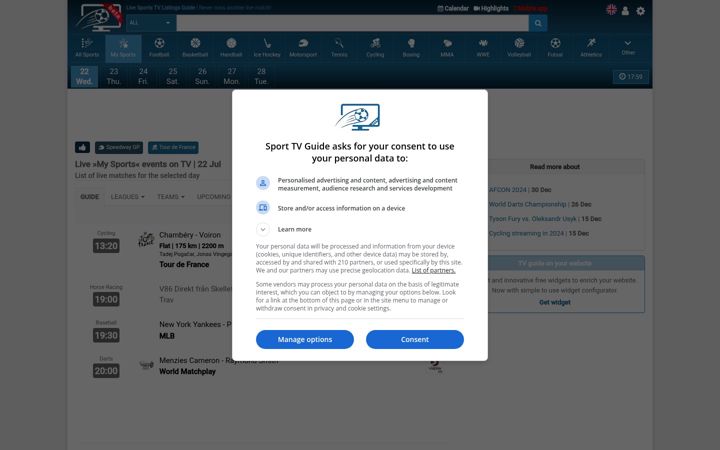Image resolution: width=720 pixels, height=450 pixels.
Task: Select the Tour de France tag
Action: click(173, 147)
